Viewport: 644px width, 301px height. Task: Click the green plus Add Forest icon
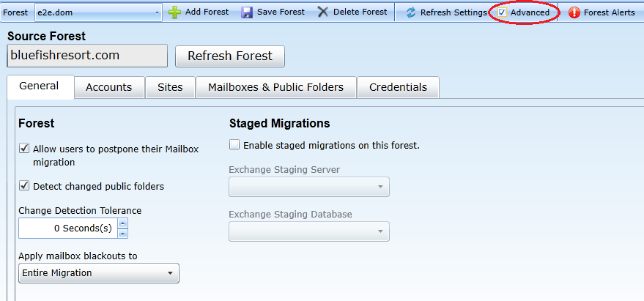point(174,12)
